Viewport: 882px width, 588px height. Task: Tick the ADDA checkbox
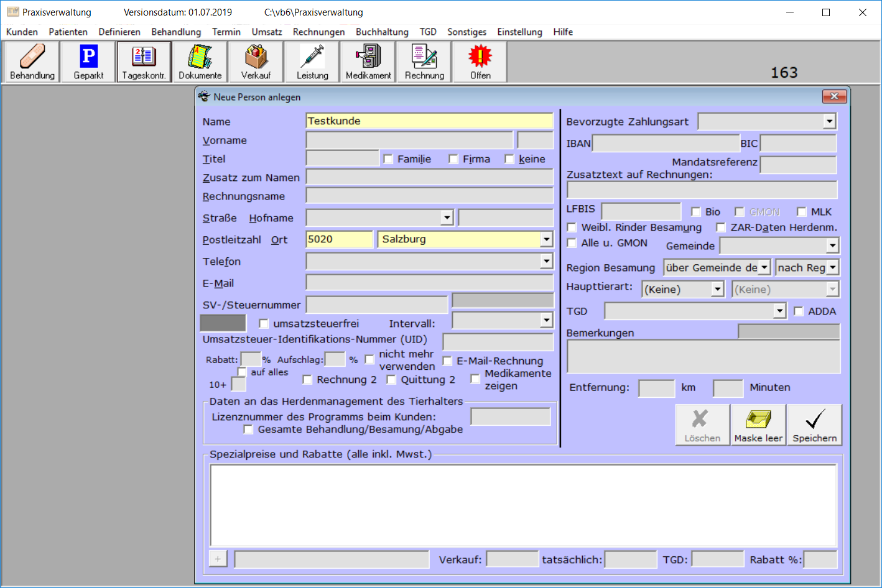point(799,311)
